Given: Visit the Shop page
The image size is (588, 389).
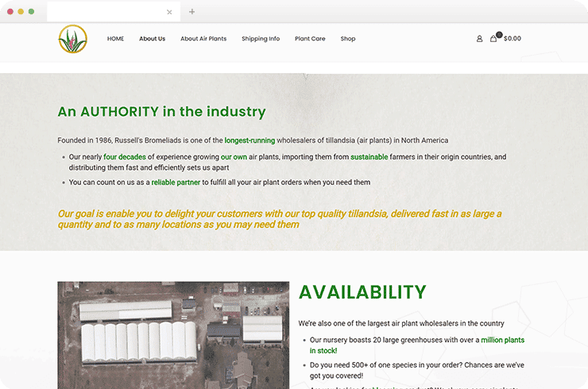Looking at the screenshot, I should [348, 39].
